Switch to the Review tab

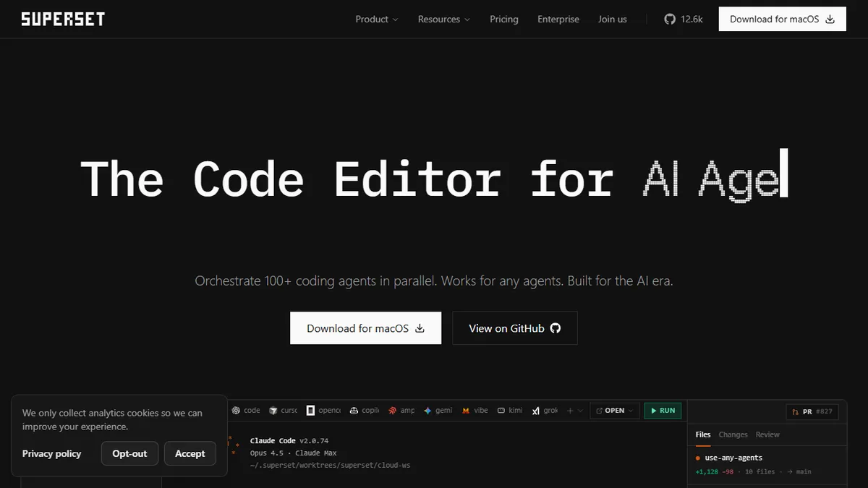click(x=767, y=435)
